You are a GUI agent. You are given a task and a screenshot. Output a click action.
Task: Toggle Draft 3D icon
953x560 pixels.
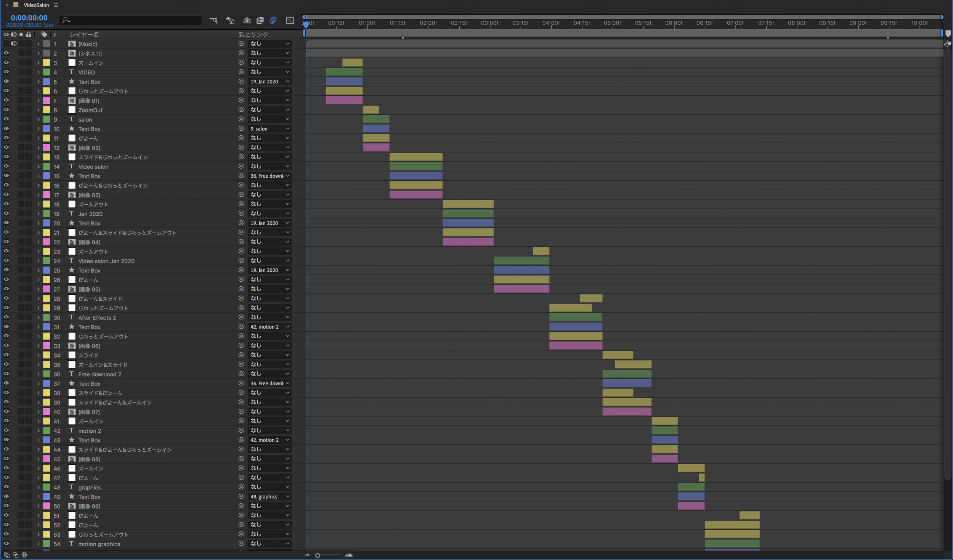click(230, 20)
